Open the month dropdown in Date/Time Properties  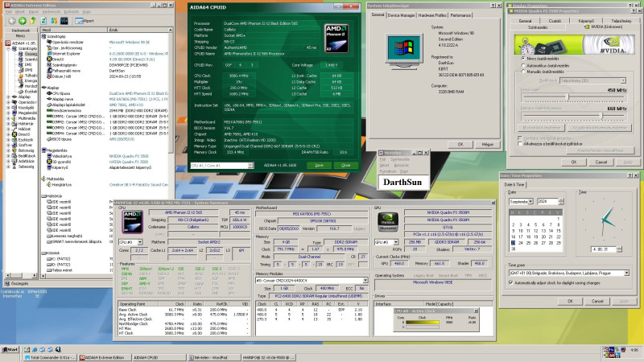[x=530, y=202]
